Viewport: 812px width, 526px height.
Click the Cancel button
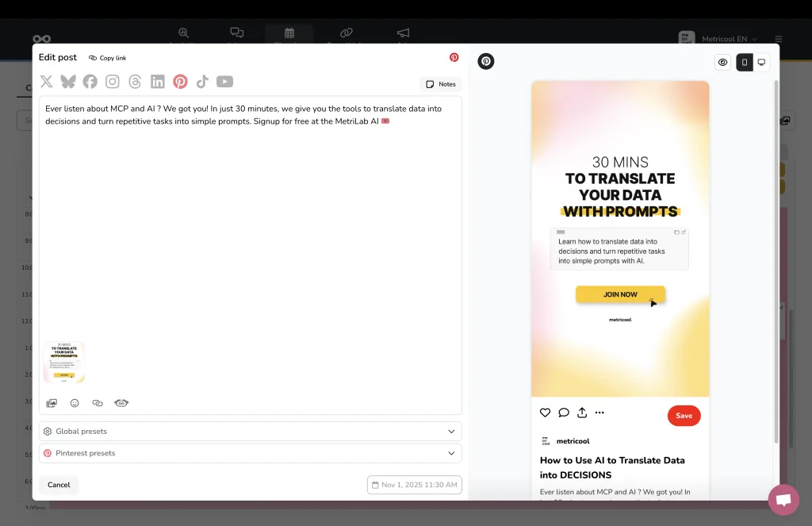pos(59,485)
